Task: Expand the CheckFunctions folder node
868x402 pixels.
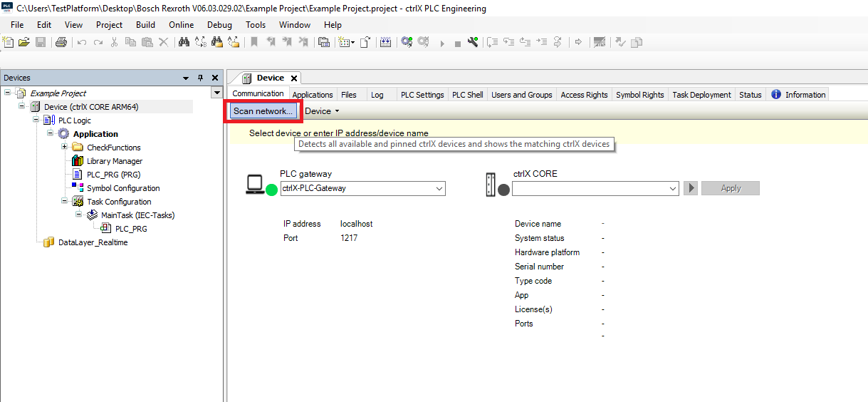Action: 65,148
